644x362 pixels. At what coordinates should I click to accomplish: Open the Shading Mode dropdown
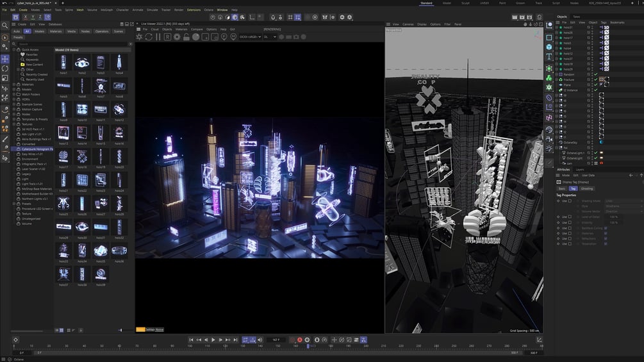[623, 201]
